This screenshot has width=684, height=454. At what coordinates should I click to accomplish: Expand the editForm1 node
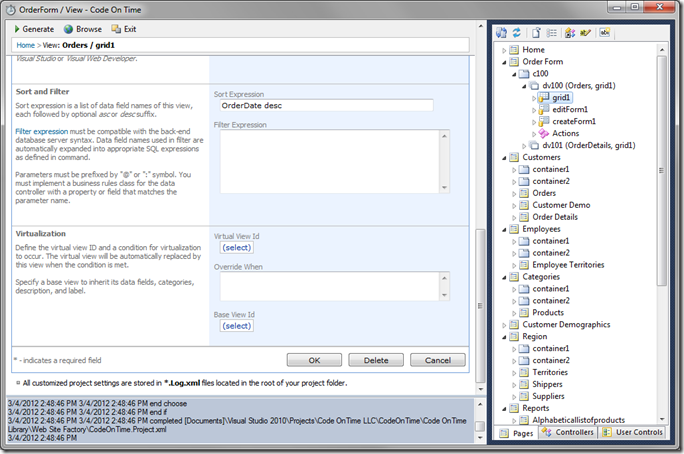[x=534, y=110]
